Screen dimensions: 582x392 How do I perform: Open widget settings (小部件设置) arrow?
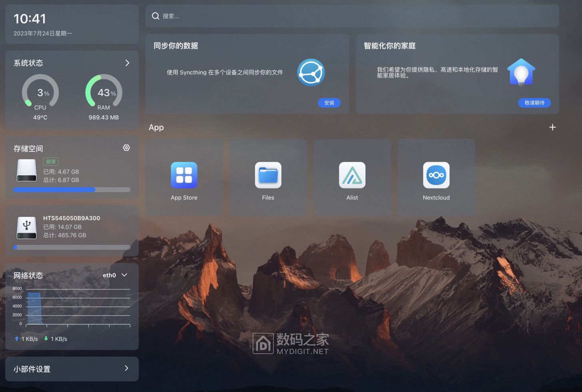tap(126, 368)
